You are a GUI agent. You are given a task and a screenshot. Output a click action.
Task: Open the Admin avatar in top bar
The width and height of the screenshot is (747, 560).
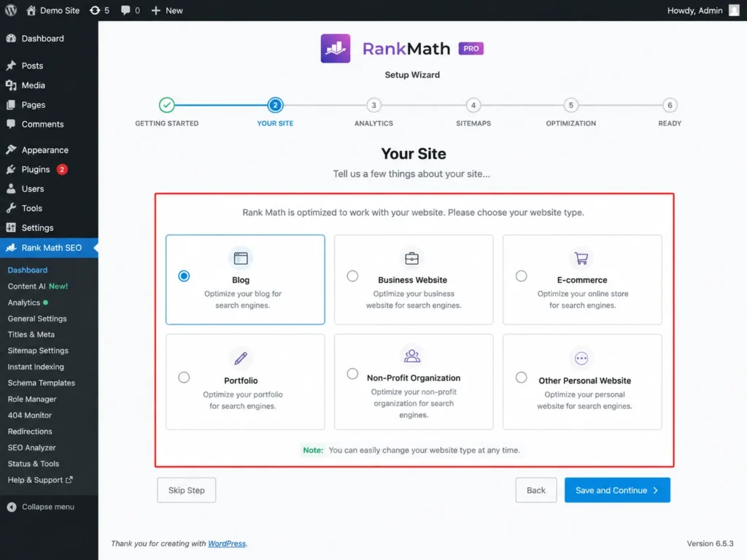(734, 10)
